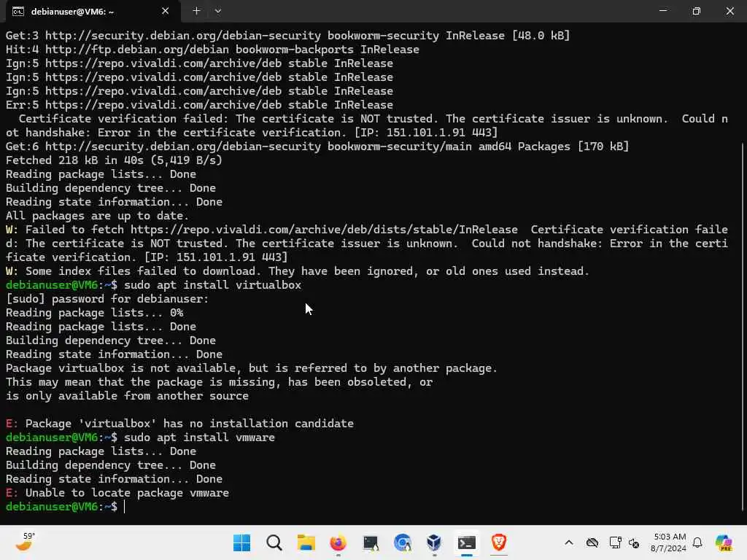Image resolution: width=747 pixels, height=560 pixels.
Task: Open taskbar Search
Action: point(274,542)
